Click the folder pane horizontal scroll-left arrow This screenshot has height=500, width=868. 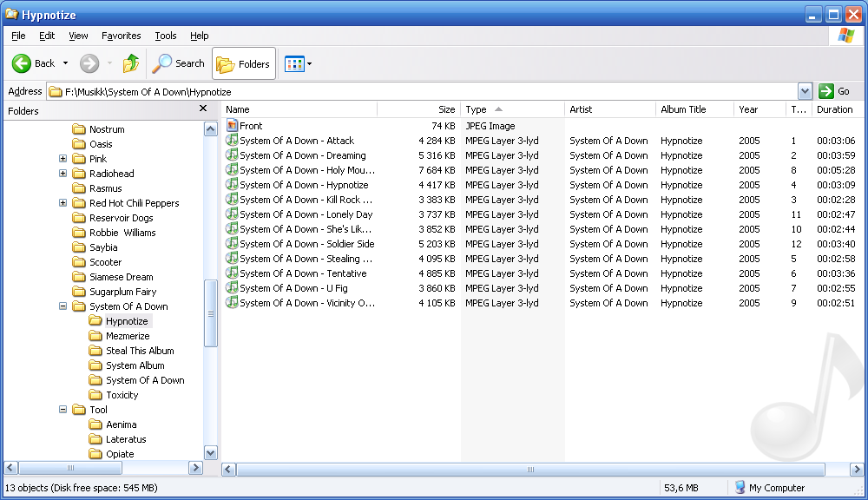10,468
